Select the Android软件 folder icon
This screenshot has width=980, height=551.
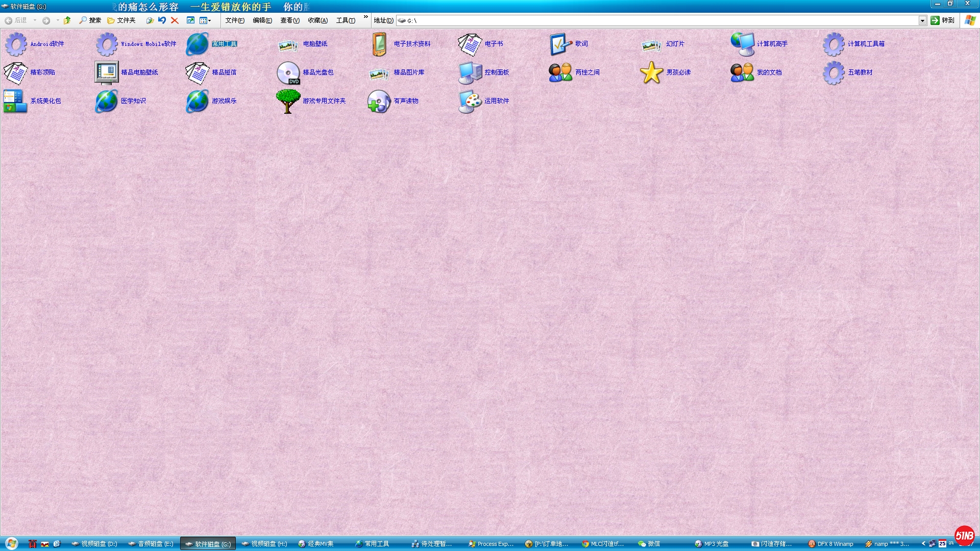coord(16,44)
